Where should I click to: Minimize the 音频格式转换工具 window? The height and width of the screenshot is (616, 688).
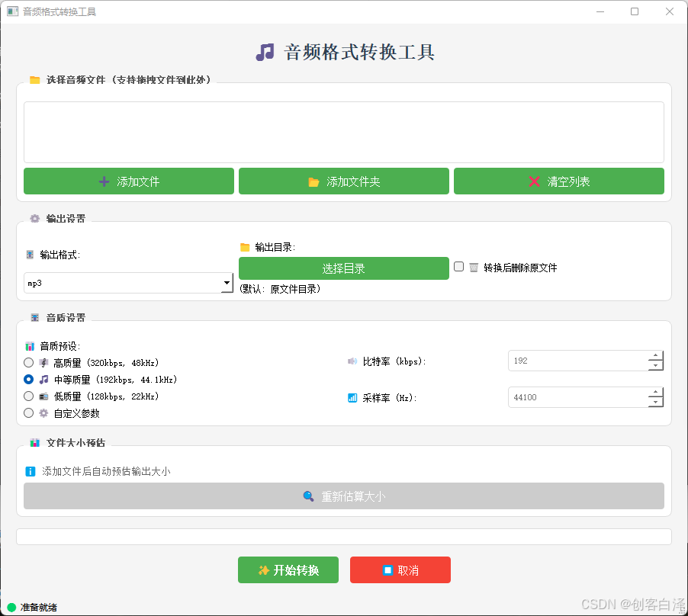[x=600, y=11]
